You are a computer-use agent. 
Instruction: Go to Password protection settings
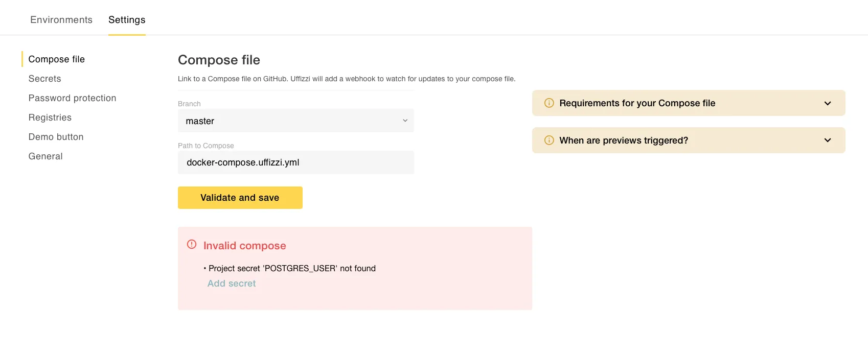point(73,98)
